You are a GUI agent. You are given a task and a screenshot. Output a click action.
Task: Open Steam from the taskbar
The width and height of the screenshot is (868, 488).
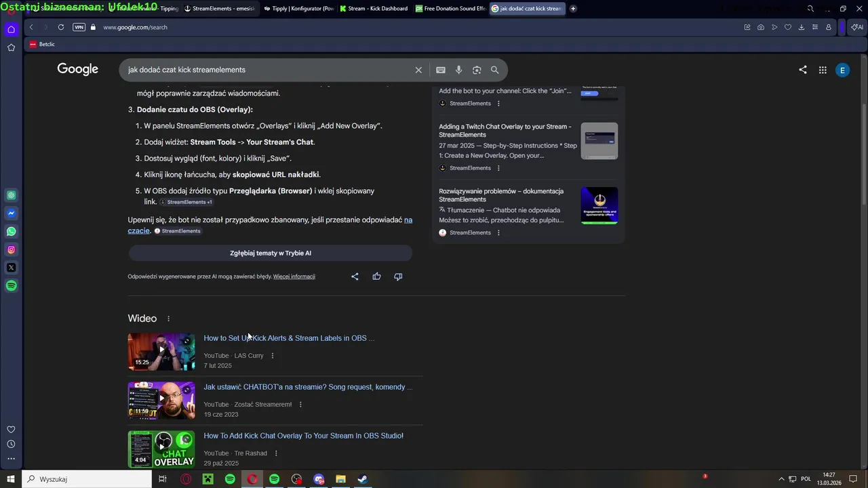363,479
